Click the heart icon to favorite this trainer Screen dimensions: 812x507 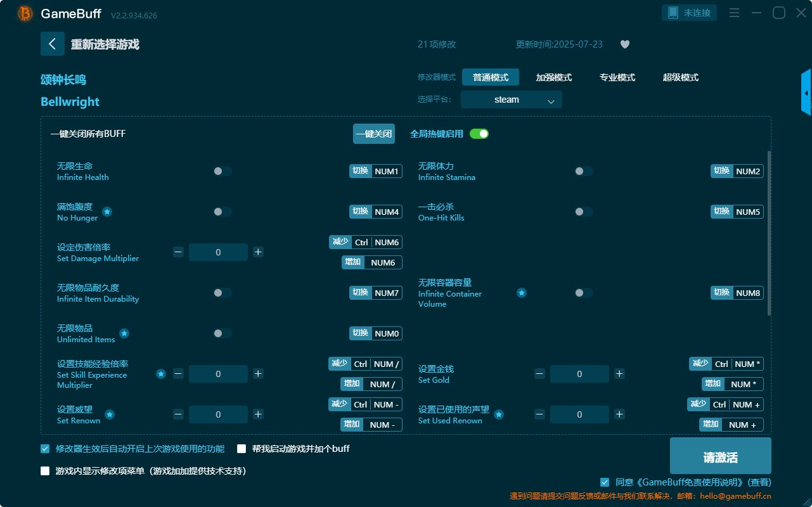(x=624, y=44)
